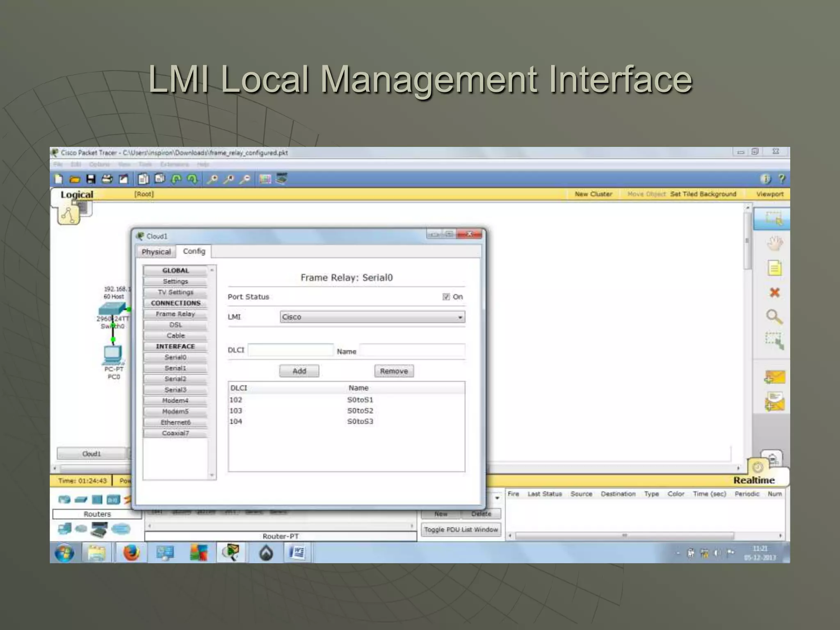Open the LMI type dropdown
The width and height of the screenshot is (840, 630).
372,317
